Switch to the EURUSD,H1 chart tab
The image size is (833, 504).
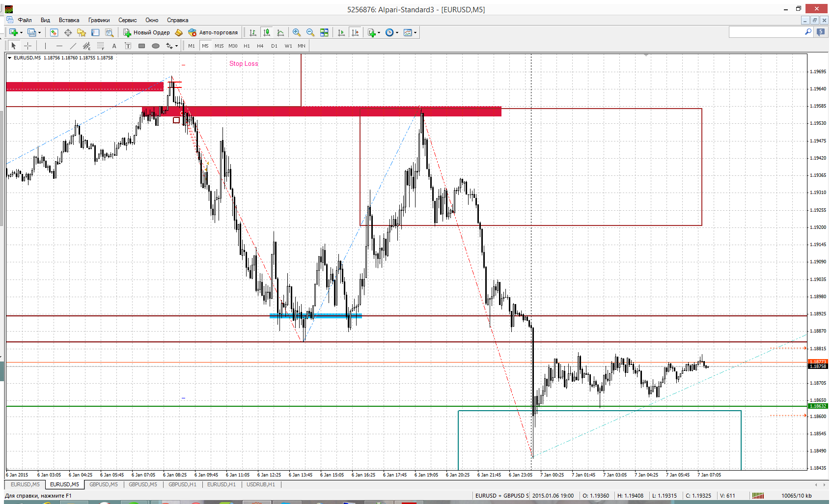(x=221, y=484)
